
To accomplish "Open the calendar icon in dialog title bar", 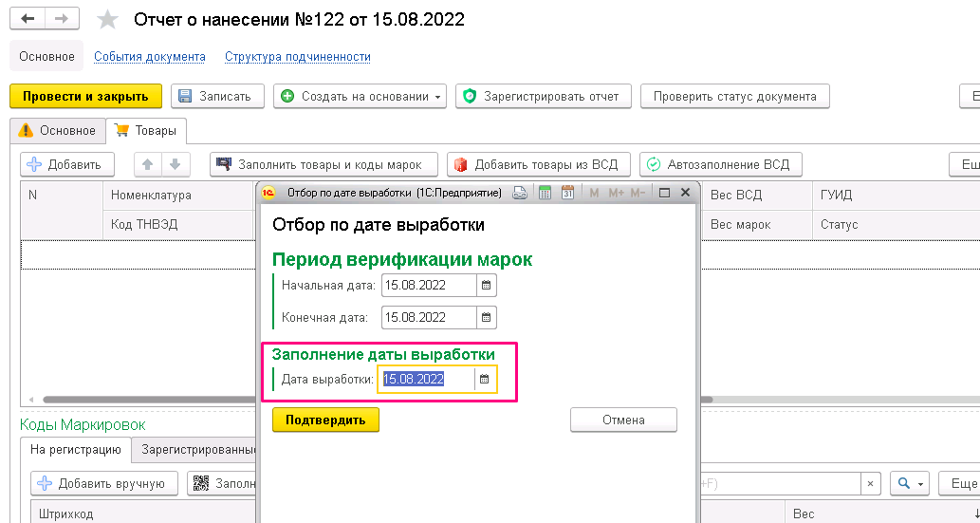I will [x=567, y=194].
